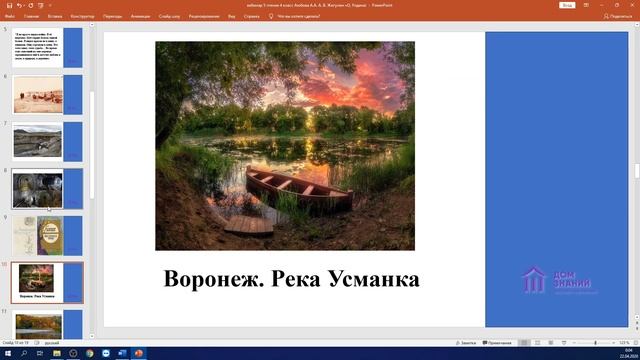Viewport: 640px width, 360px height.
Task: Click the Примечания comments button
Action: point(497,343)
